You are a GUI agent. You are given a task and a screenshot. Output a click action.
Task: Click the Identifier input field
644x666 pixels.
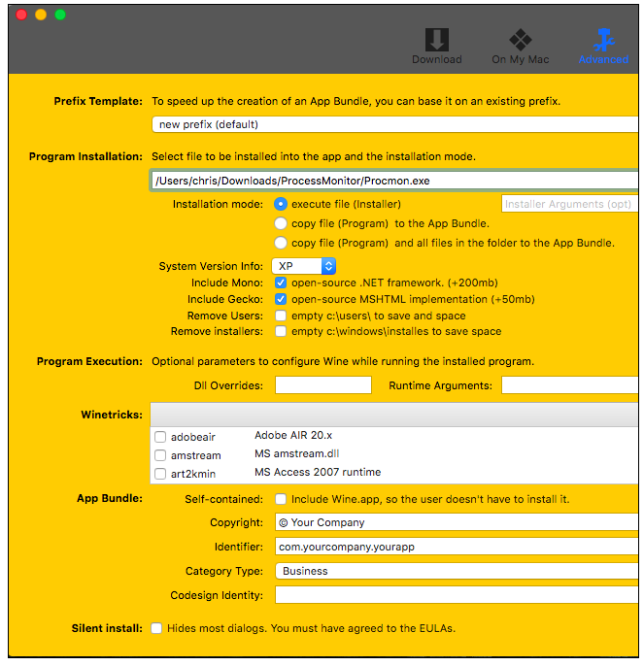pyautogui.click(x=457, y=547)
